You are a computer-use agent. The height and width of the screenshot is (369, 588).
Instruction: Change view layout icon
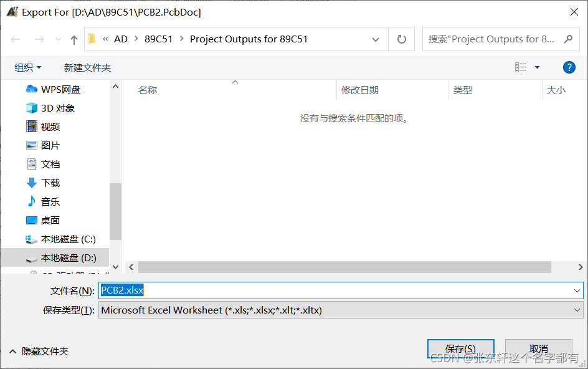(521, 67)
